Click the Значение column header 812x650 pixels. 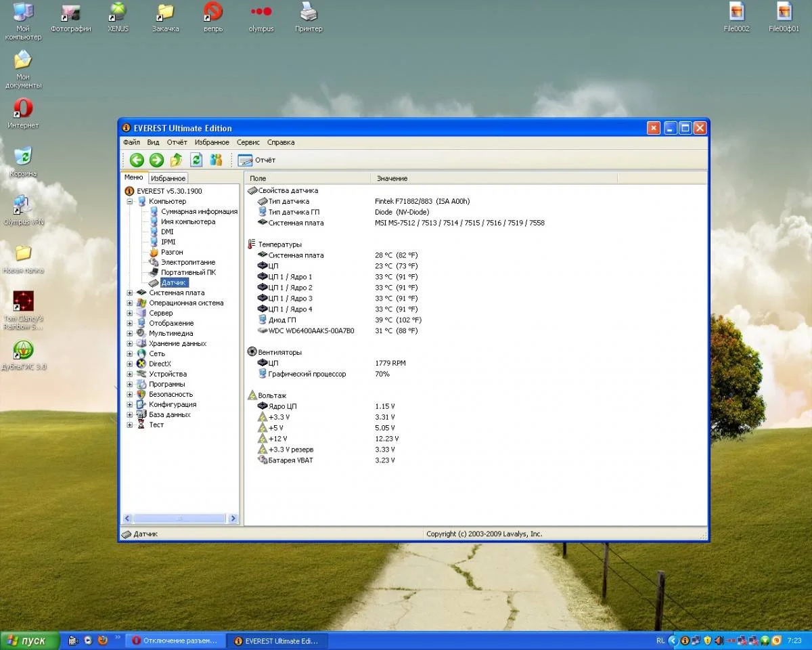(392, 178)
